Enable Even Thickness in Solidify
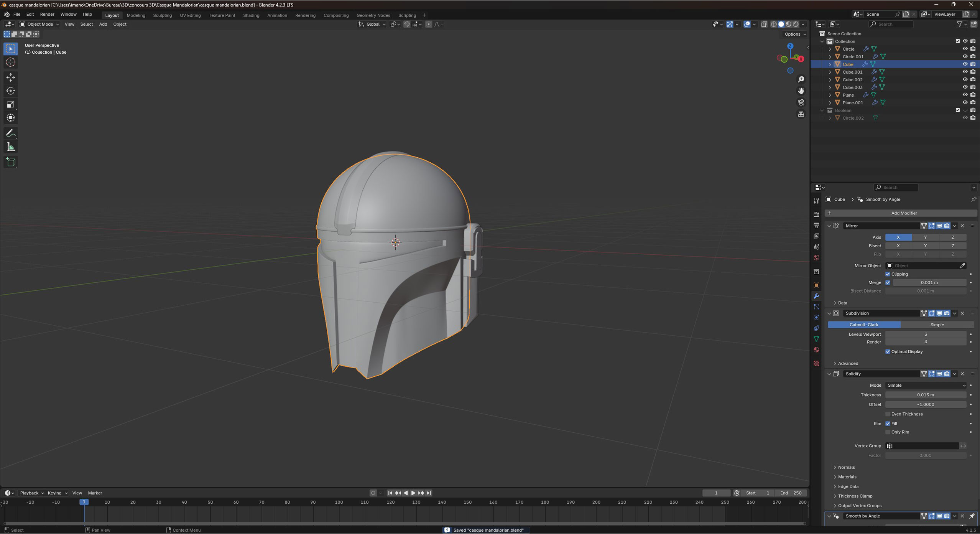 (888, 414)
